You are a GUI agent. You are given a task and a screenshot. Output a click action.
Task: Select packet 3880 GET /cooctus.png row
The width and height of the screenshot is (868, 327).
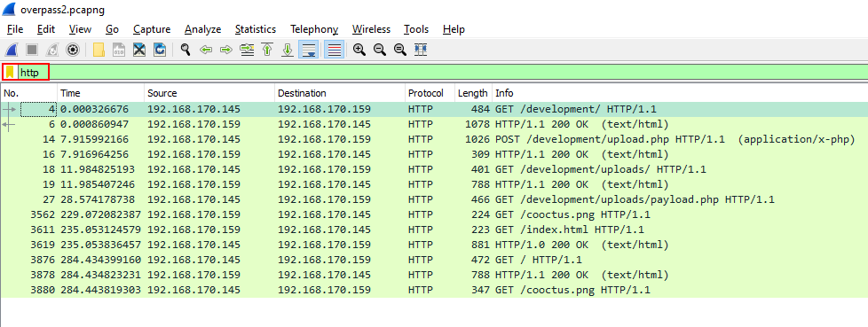click(434, 290)
